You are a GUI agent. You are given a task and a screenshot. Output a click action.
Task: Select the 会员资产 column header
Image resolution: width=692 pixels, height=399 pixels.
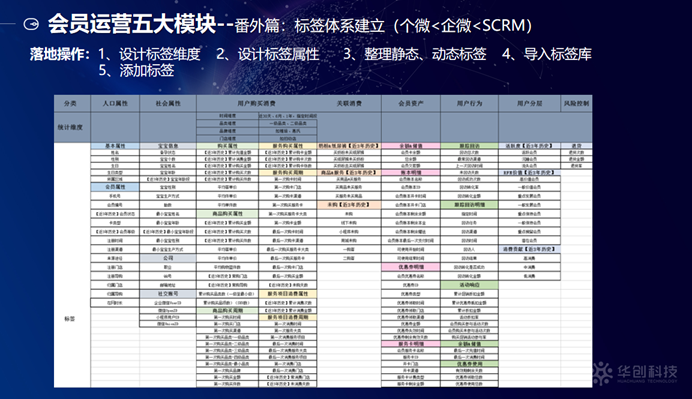point(411,103)
